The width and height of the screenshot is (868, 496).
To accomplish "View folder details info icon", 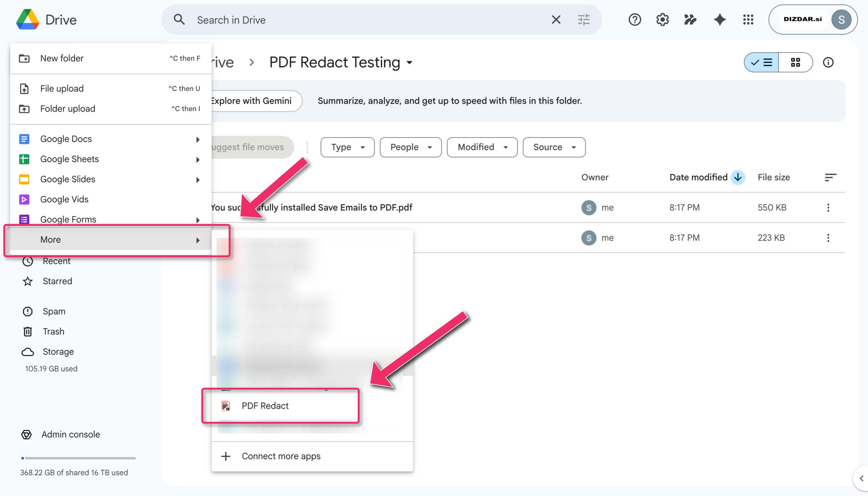I will point(828,62).
